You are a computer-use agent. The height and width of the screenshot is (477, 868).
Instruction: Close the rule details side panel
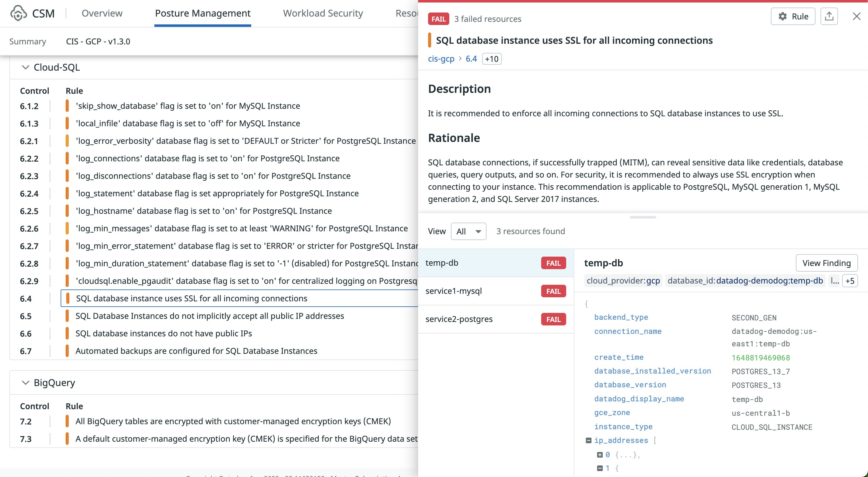pos(856,16)
